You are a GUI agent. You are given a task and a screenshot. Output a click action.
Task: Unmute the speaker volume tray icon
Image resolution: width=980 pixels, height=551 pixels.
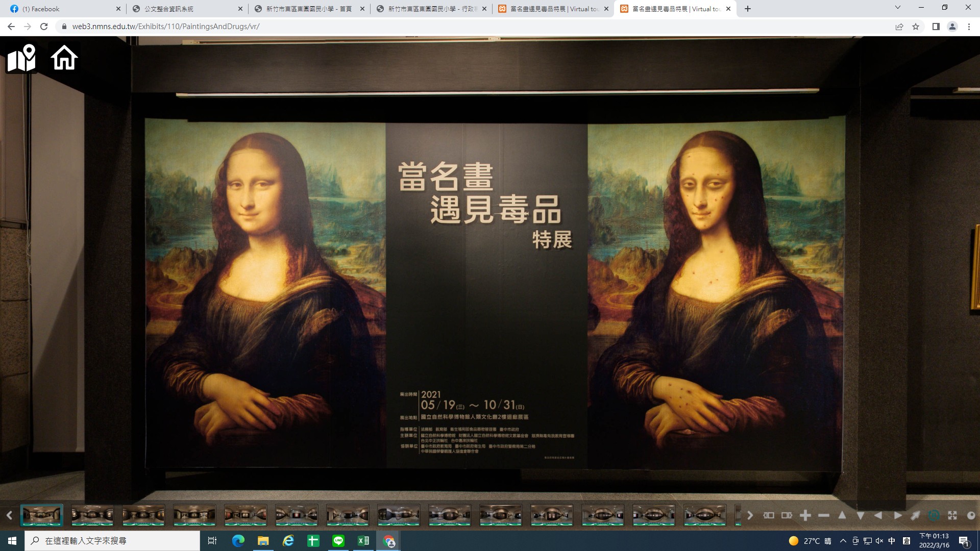point(879,541)
